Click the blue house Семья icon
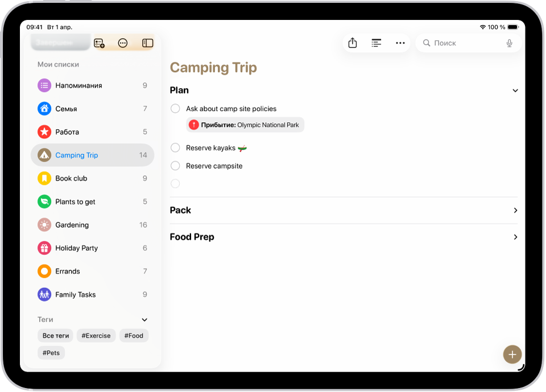The height and width of the screenshot is (392, 546). 44,109
